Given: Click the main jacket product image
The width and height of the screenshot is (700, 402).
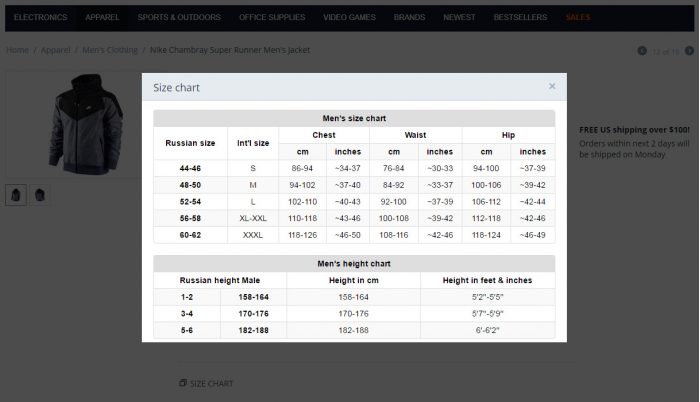Looking at the screenshot, I should pyautogui.click(x=86, y=124).
